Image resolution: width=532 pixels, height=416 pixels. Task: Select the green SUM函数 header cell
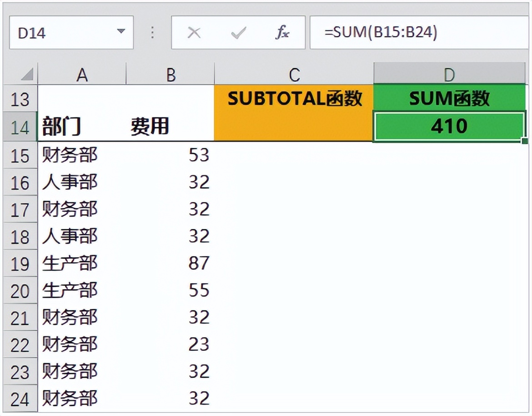click(x=449, y=98)
